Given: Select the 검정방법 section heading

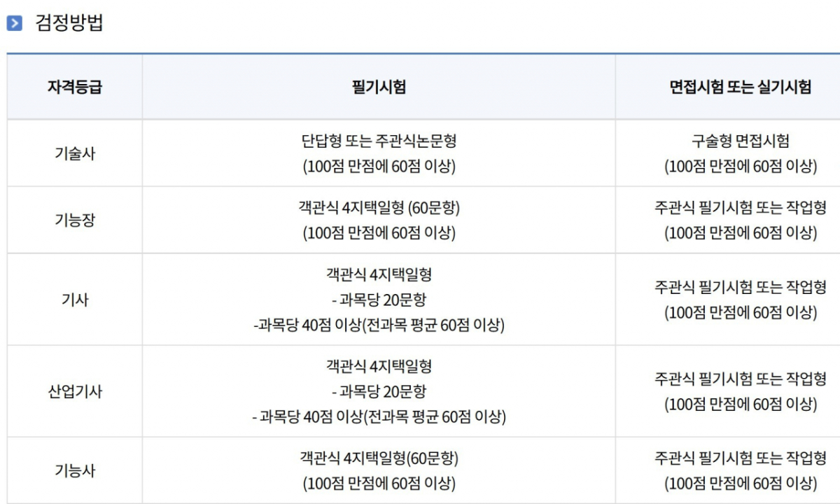Looking at the screenshot, I should click(69, 23).
